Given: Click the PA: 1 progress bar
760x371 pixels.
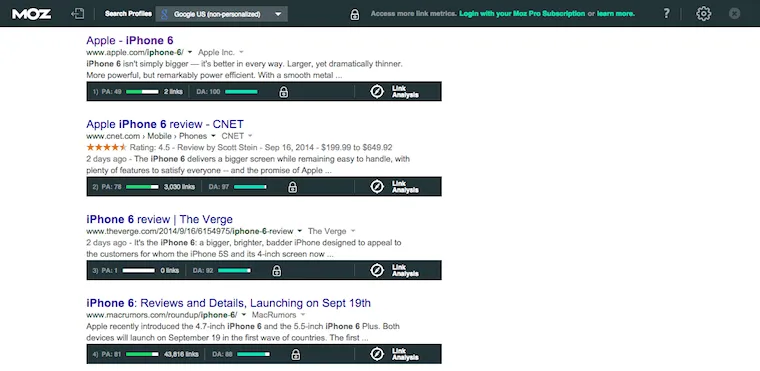Looking at the screenshot, I should point(139,271).
